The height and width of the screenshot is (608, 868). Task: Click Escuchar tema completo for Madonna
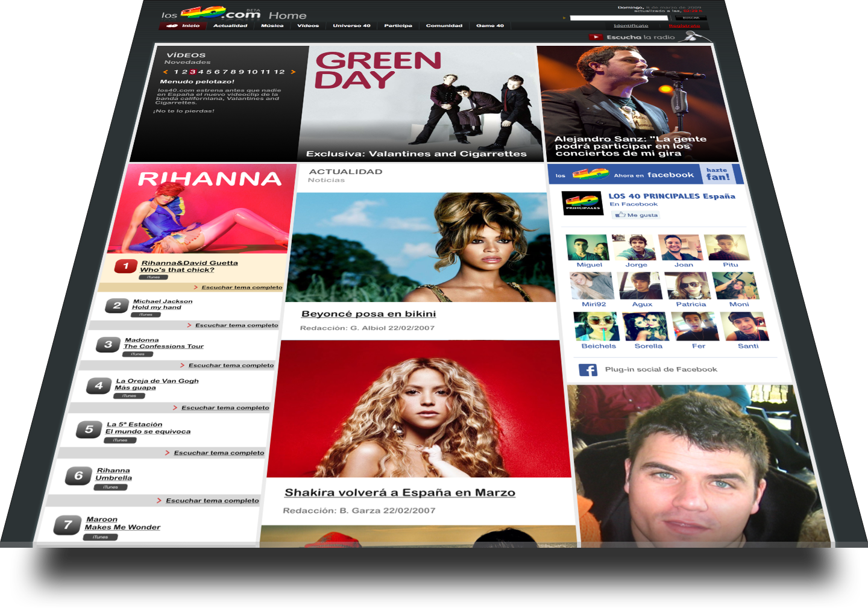[231, 365]
